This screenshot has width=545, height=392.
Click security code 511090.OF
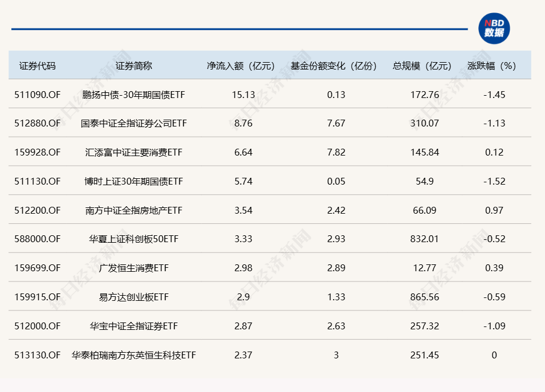[38, 95]
